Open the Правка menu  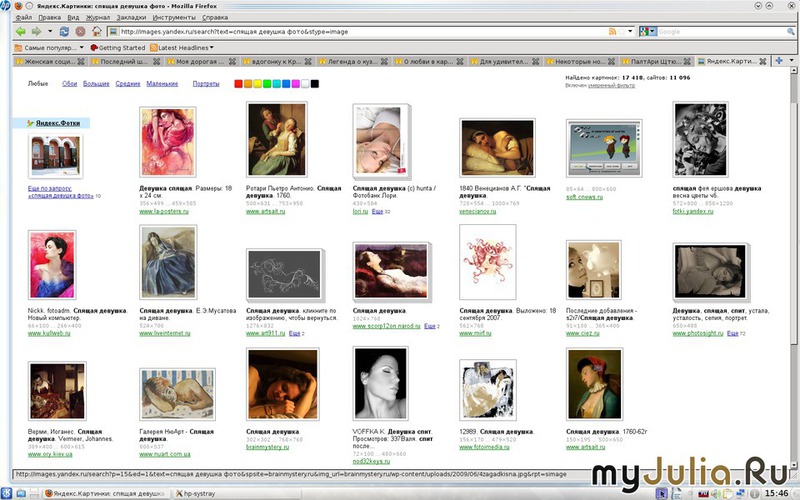49,17
